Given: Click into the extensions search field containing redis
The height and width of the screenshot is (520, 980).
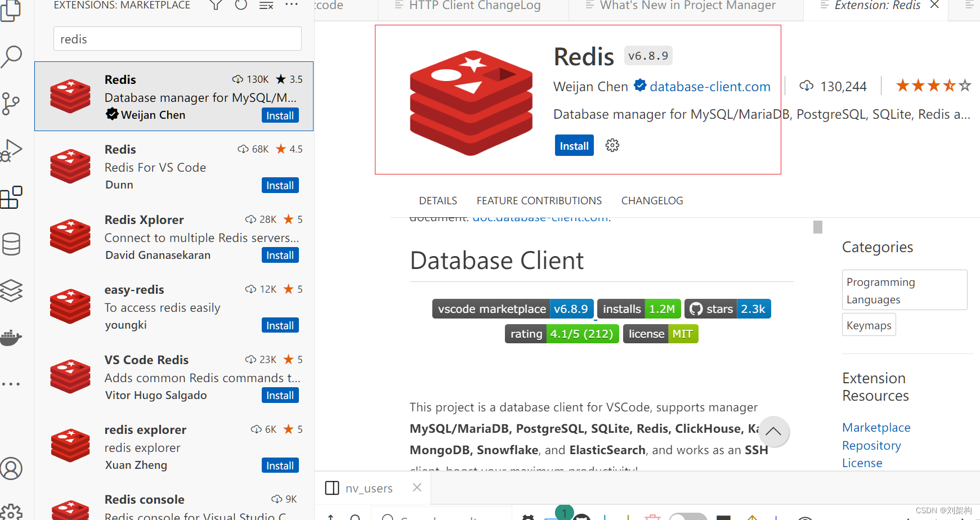Looking at the screenshot, I should coord(177,39).
